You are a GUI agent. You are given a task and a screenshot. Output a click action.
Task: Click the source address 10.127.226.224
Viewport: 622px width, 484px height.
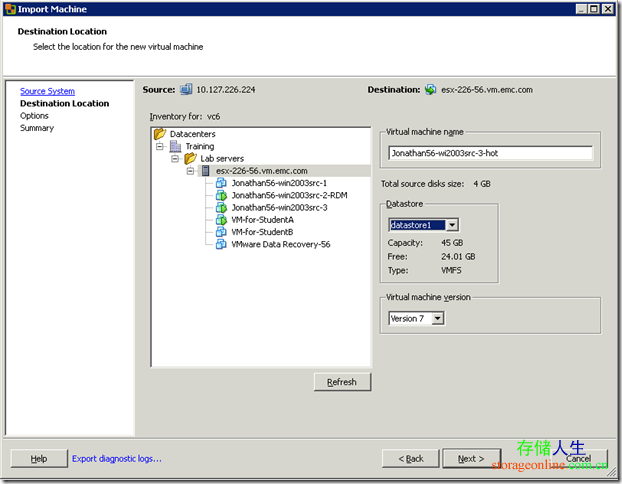pyautogui.click(x=226, y=90)
